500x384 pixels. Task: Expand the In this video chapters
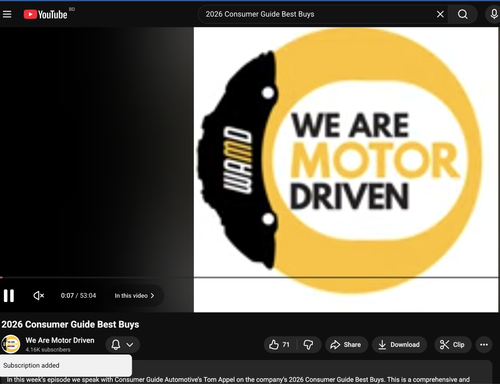click(134, 296)
